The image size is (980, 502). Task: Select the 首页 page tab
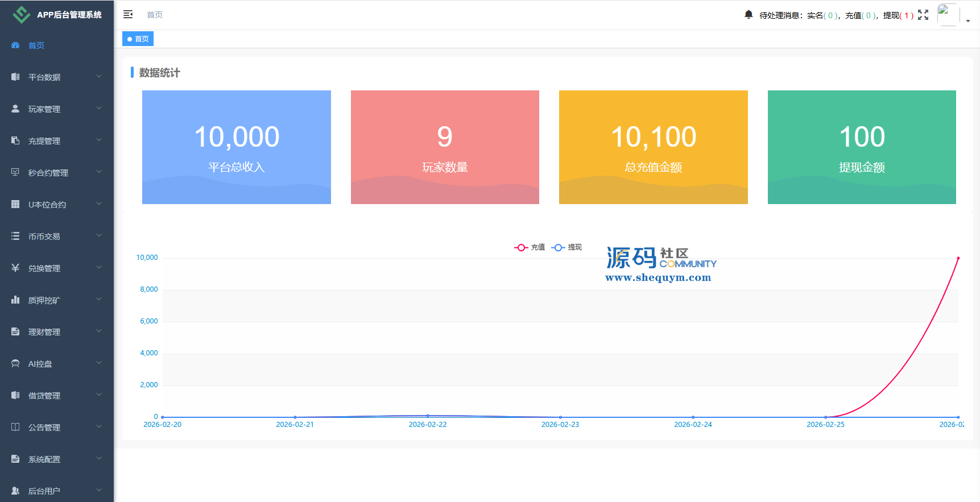point(138,39)
